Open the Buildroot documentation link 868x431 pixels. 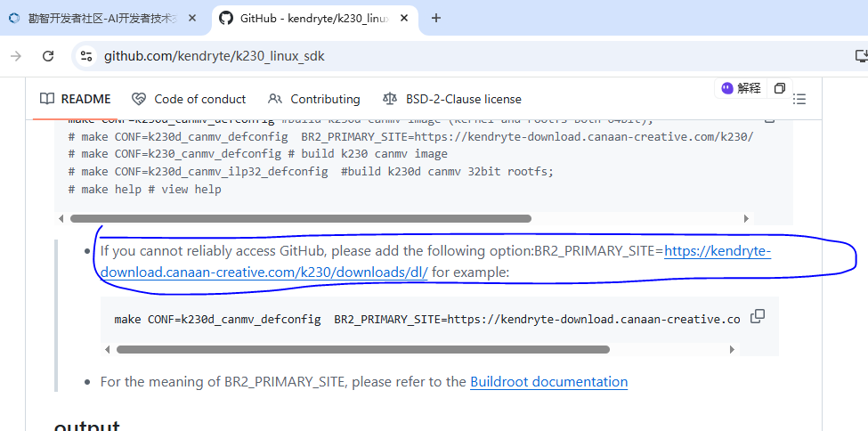pyautogui.click(x=548, y=381)
